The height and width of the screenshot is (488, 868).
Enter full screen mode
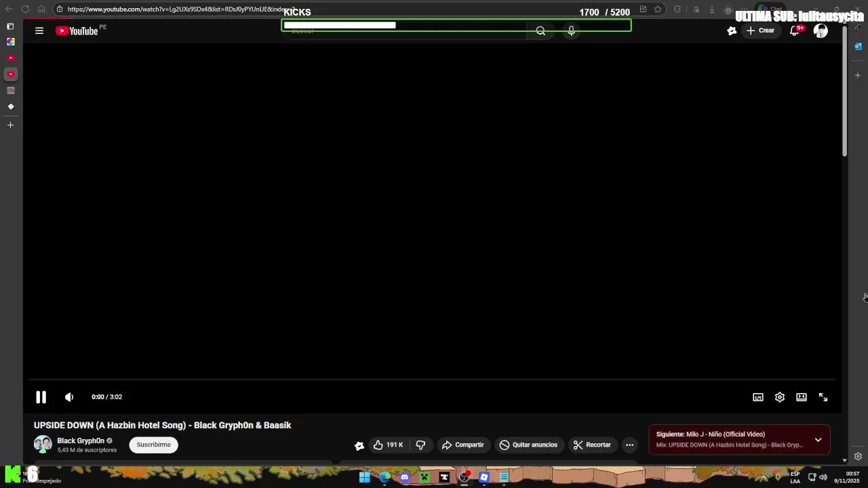pyautogui.click(x=823, y=397)
